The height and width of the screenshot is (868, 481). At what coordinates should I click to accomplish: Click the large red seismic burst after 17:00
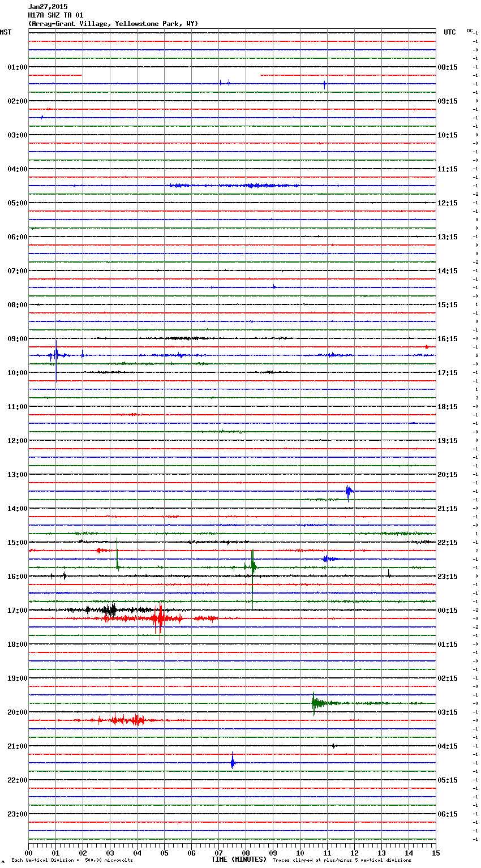pos(160,619)
